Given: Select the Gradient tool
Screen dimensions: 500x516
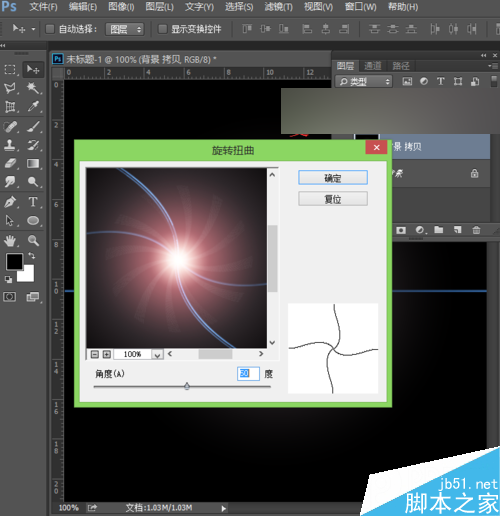Looking at the screenshot, I should [x=33, y=163].
